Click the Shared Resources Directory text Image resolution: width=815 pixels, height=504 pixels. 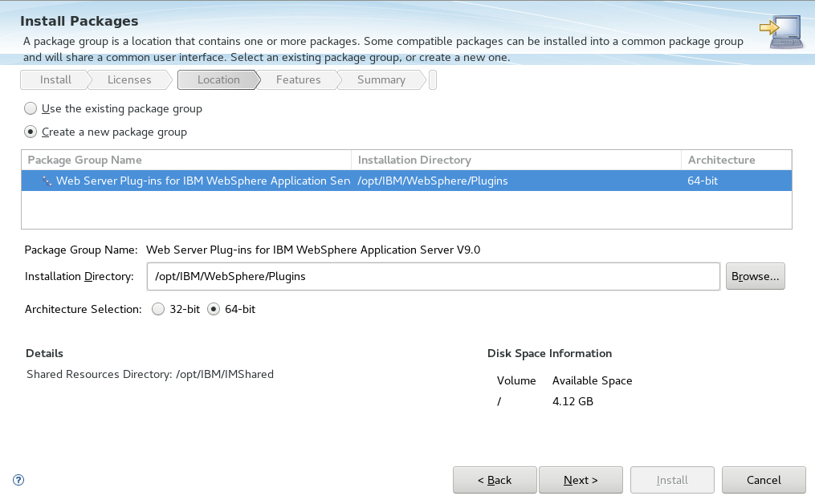coord(150,374)
